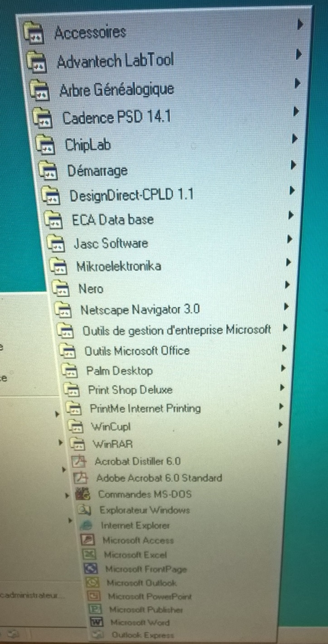Click the WinCupl folder icon
The width and height of the screenshot is (328, 644).
coord(75,426)
